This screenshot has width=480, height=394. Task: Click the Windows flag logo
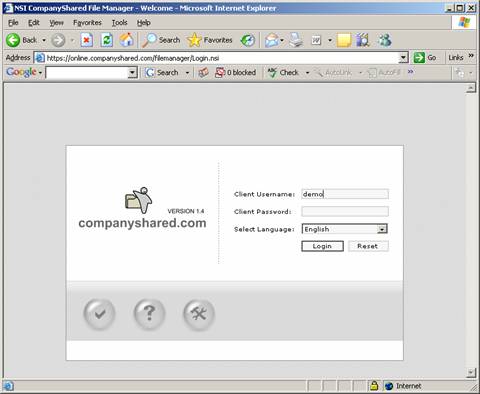(x=464, y=22)
